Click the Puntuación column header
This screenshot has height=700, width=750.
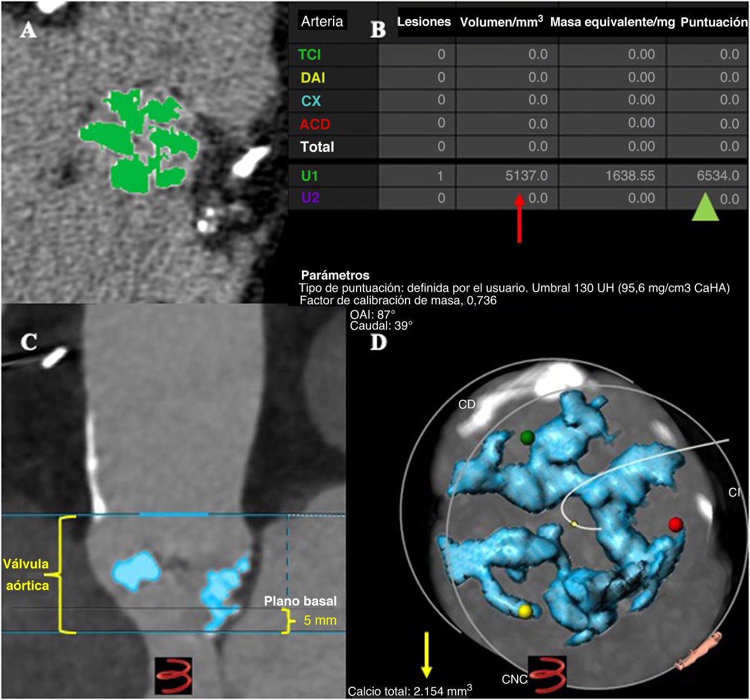click(x=714, y=22)
